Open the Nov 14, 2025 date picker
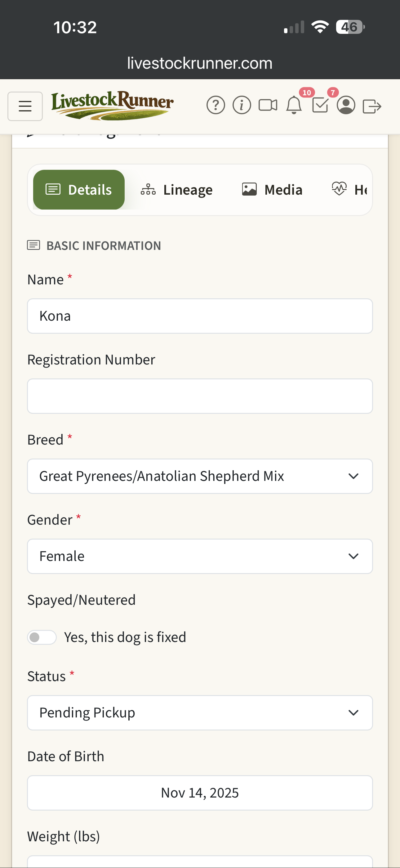The height and width of the screenshot is (868, 400). (200, 793)
